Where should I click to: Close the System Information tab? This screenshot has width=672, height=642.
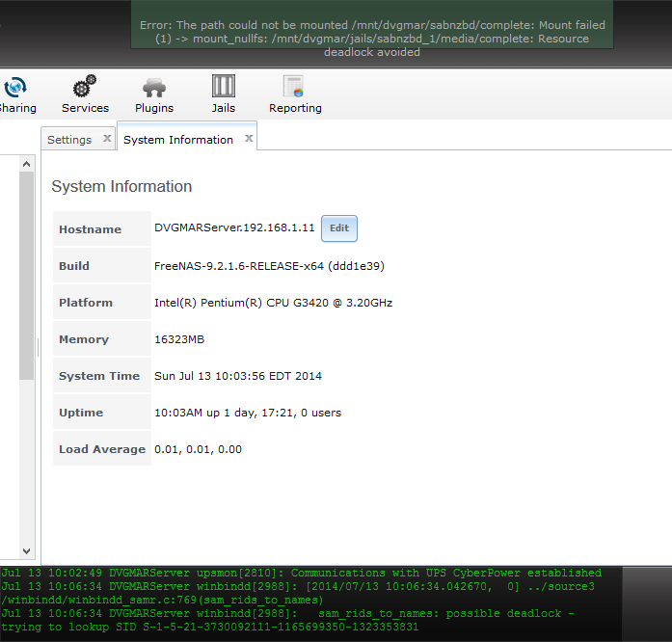tap(249, 139)
